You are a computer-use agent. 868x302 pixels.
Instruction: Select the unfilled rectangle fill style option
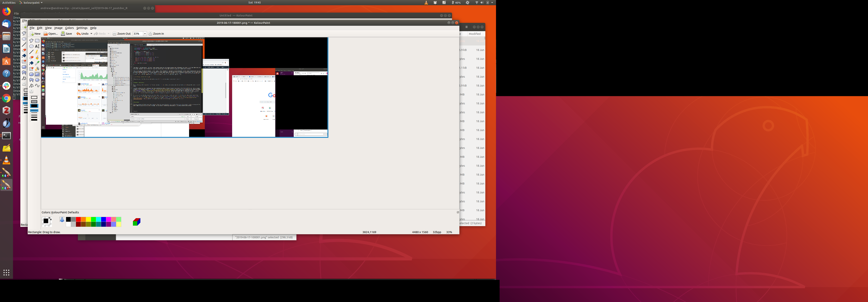pos(34,98)
